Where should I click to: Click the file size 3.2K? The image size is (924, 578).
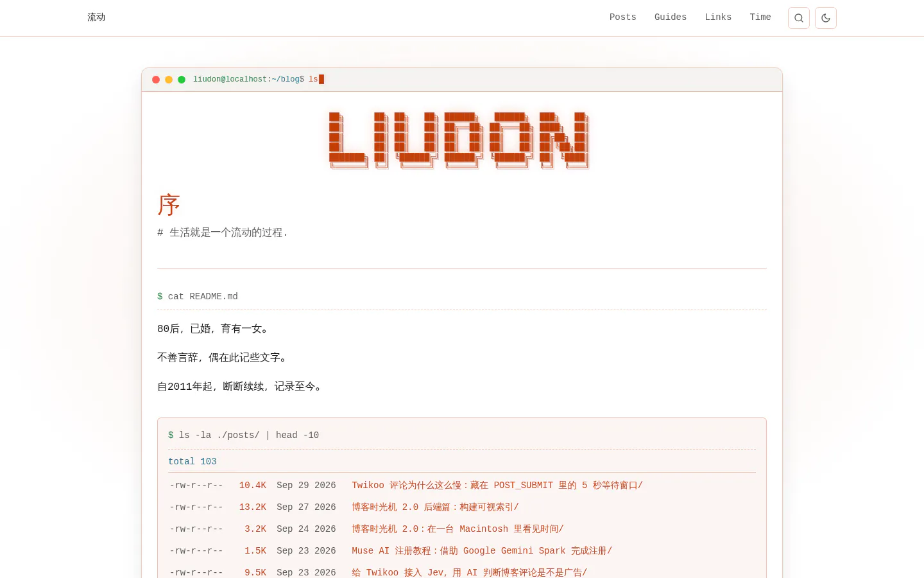click(x=255, y=529)
